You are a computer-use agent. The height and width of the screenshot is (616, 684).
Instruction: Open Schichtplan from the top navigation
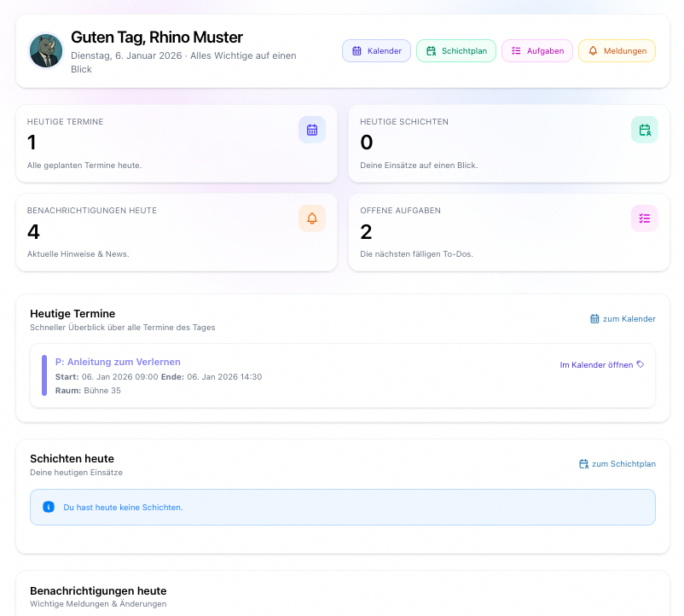[455, 51]
